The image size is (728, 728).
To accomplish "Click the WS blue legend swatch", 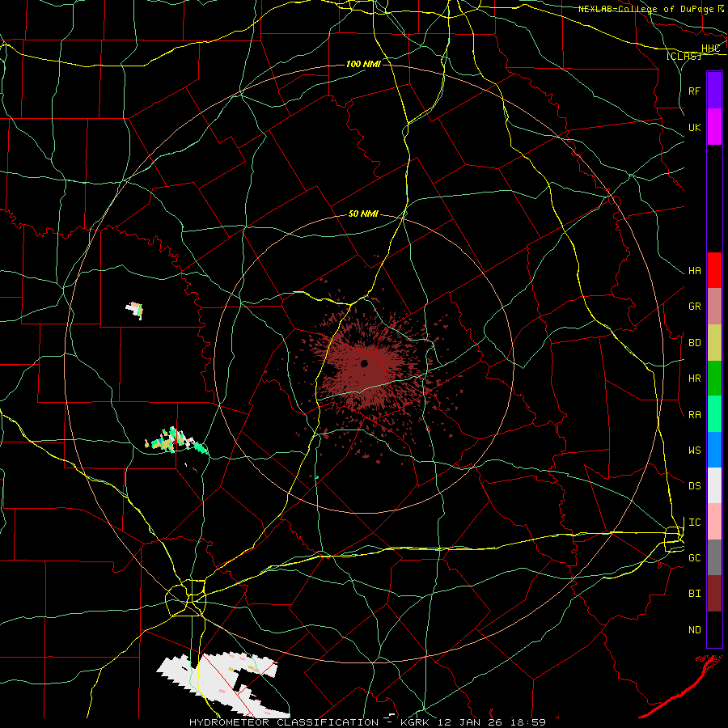I will [x=714, y=450].
